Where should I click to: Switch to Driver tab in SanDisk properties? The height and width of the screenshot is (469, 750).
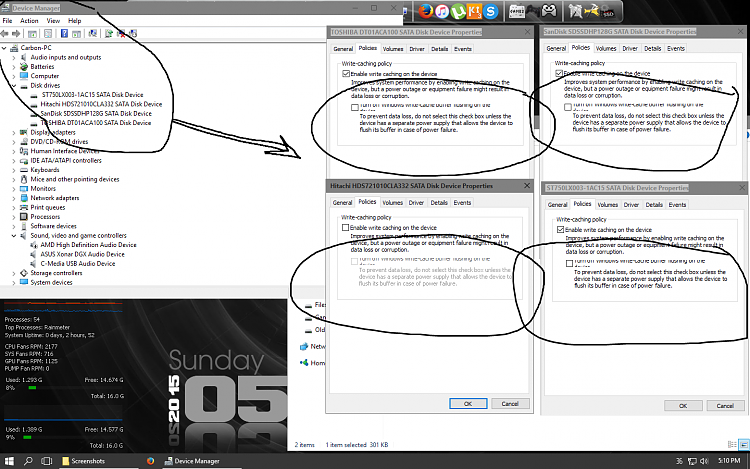coord(629,48)
